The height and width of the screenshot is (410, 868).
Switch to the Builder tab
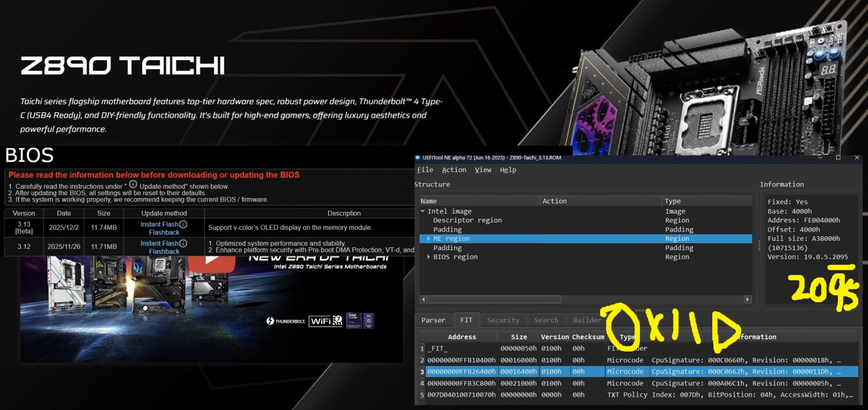587,320
